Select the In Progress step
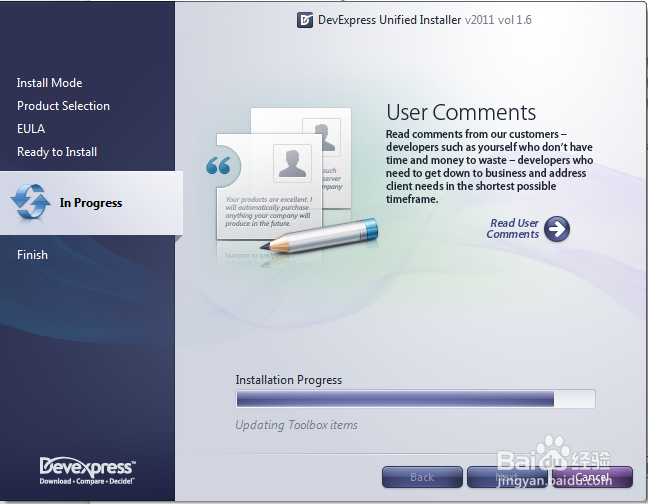This screenshot has height=504, width=648. click(91, 203)
